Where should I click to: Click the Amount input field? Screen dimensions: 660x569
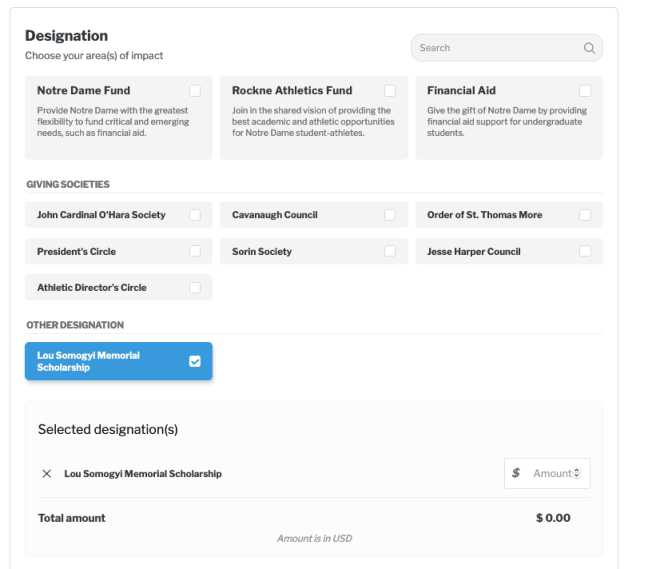point(547,473)
